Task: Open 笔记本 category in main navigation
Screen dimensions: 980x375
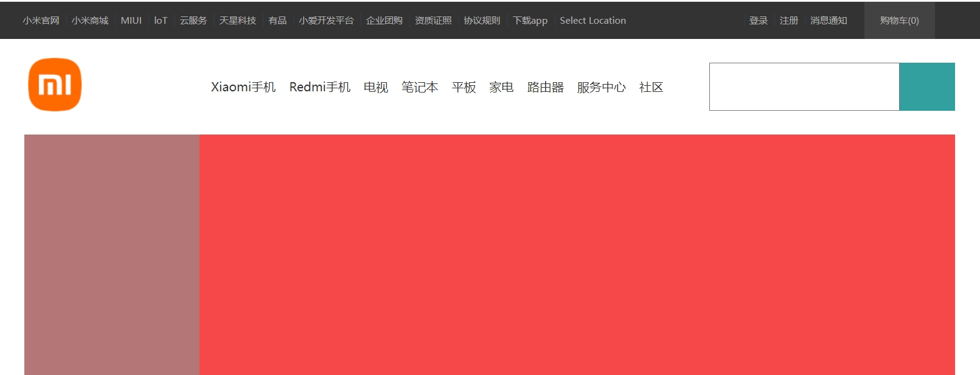Action: (x=420, y=87)
